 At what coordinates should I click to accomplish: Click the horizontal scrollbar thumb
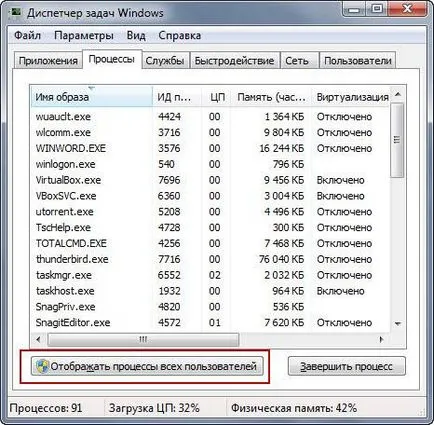click(x=143, y=340)
